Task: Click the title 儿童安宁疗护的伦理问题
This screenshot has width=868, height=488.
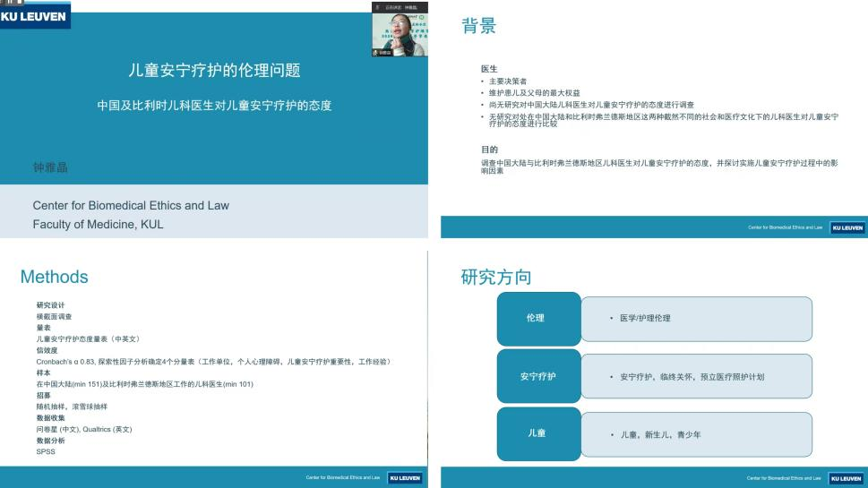Action: (213, 71)
